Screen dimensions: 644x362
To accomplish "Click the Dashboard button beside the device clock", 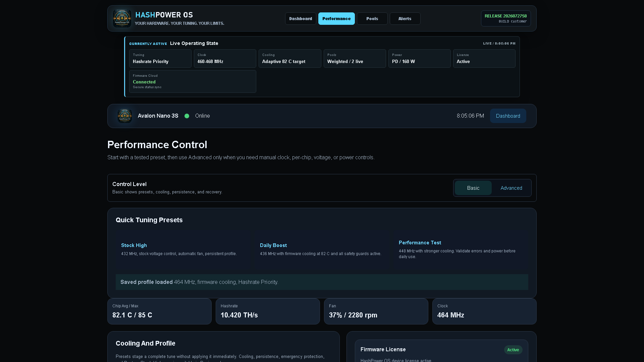I will point(508,116).
